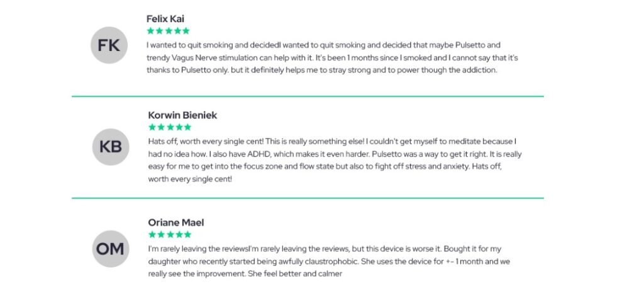Click the fifth star in Oriane Mael's rating
The width and height of the screenshot is (644, 294).
click(187, 234)
